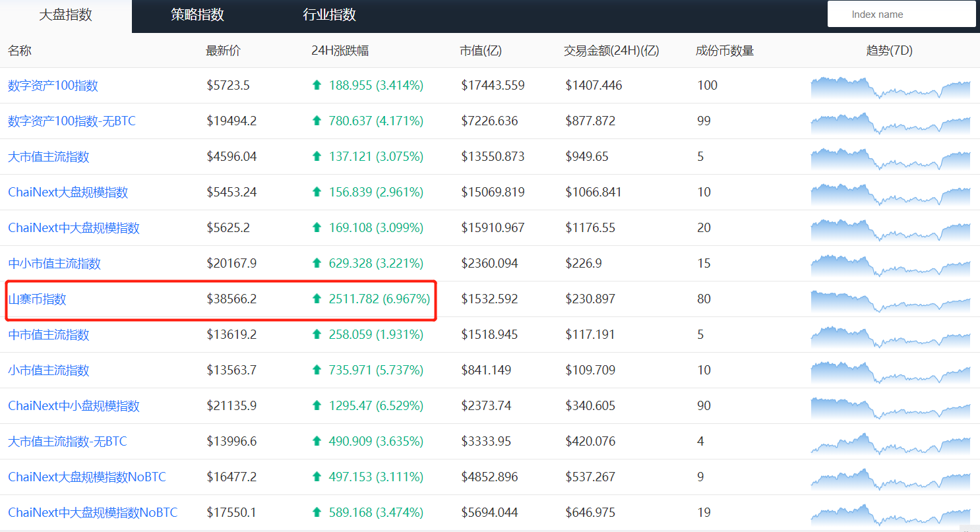Screen dimensions: 980x532
Task: Open 中小市值主流指数 link
Action: click(x=54, y=264)
